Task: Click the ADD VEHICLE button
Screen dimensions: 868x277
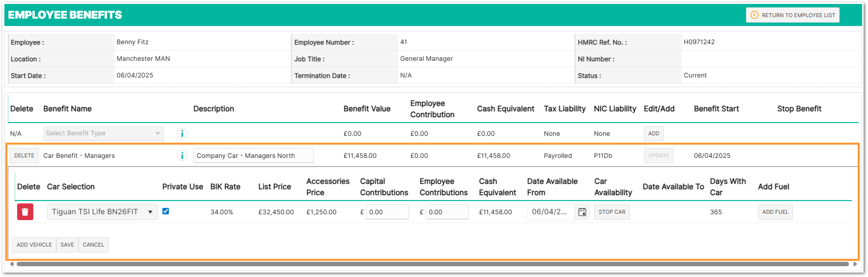Action: [x=34, y=245]
